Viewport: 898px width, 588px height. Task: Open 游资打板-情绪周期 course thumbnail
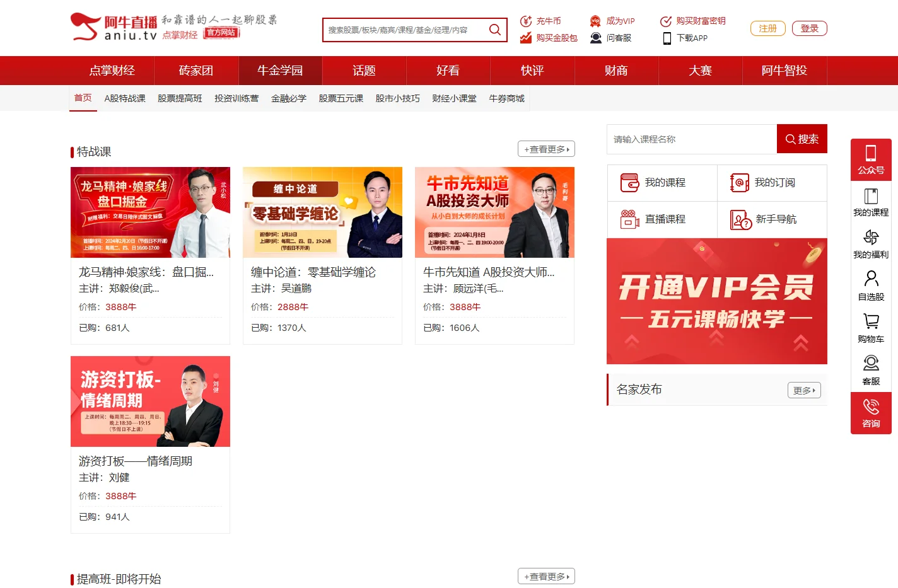[x=150, y=401]
